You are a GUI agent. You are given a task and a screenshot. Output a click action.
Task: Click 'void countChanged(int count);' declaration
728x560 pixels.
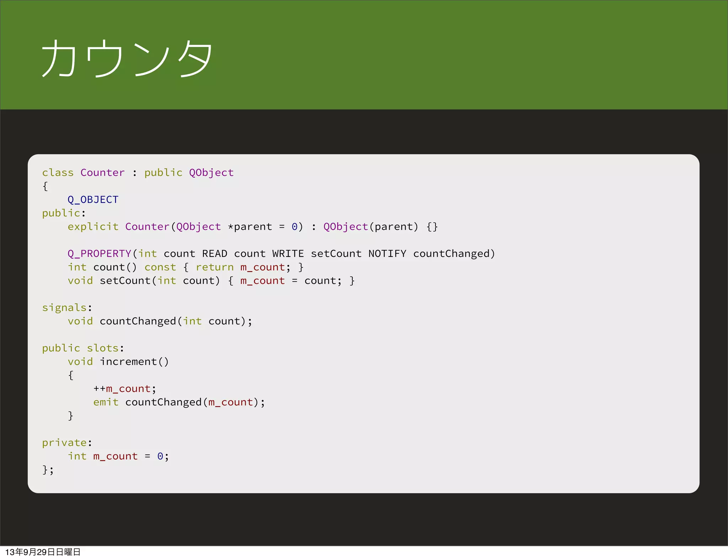pyautogui.click(x=160, y=321)
